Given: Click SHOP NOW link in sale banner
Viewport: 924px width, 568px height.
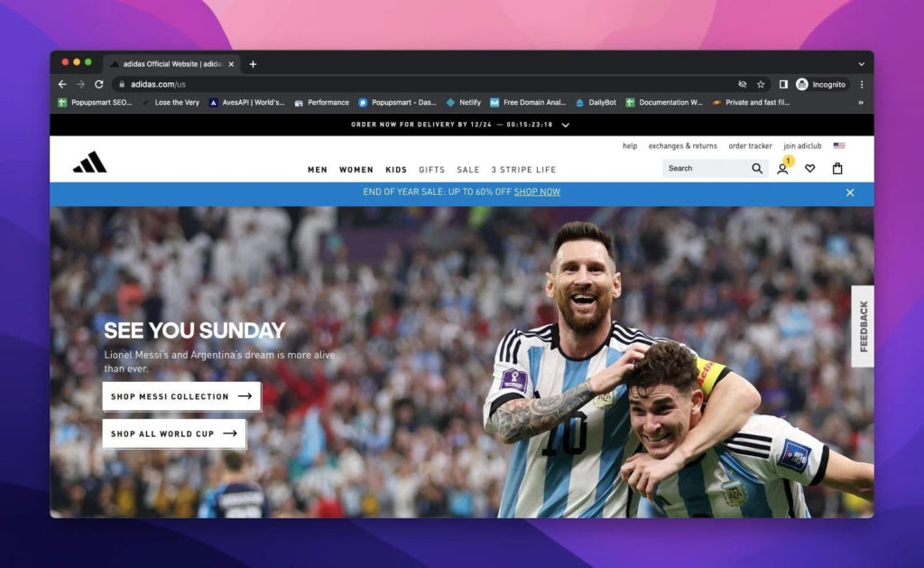Looking at the screenshot, I should coord(537,192).
